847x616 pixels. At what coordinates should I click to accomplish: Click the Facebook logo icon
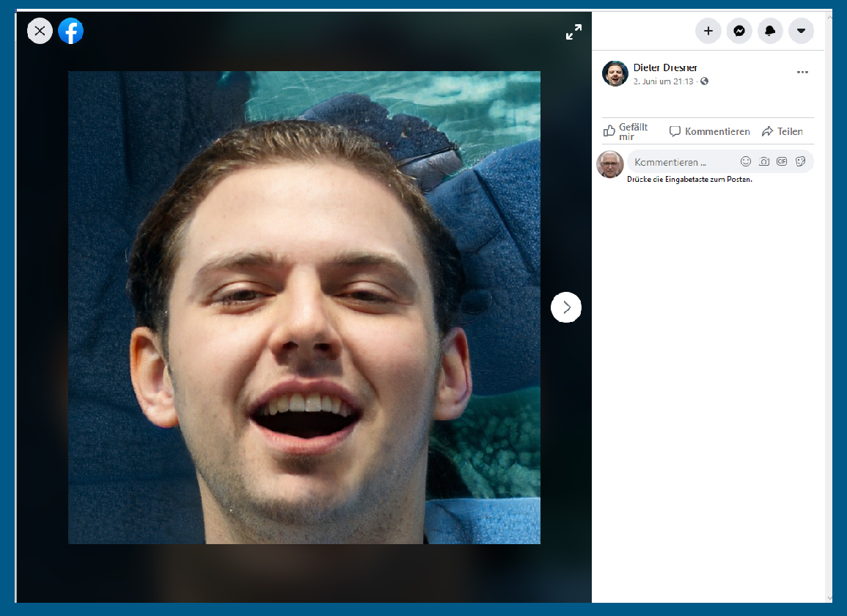[x=70, y=31]
